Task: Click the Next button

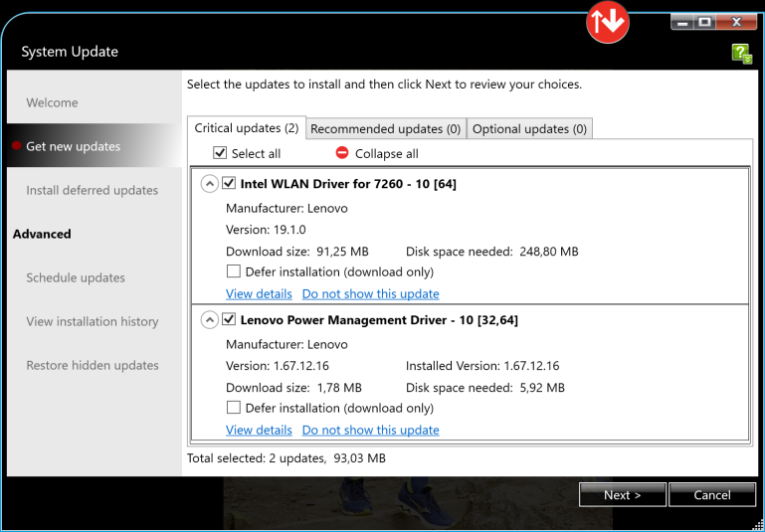Action: tap(623, 495)
